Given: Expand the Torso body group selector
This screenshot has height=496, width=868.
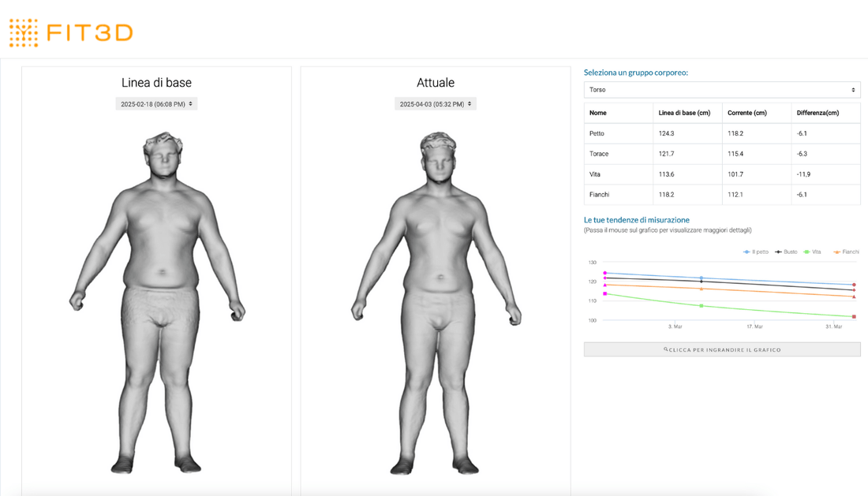Looking at the screenshot, I should click(x=721, y=90).
